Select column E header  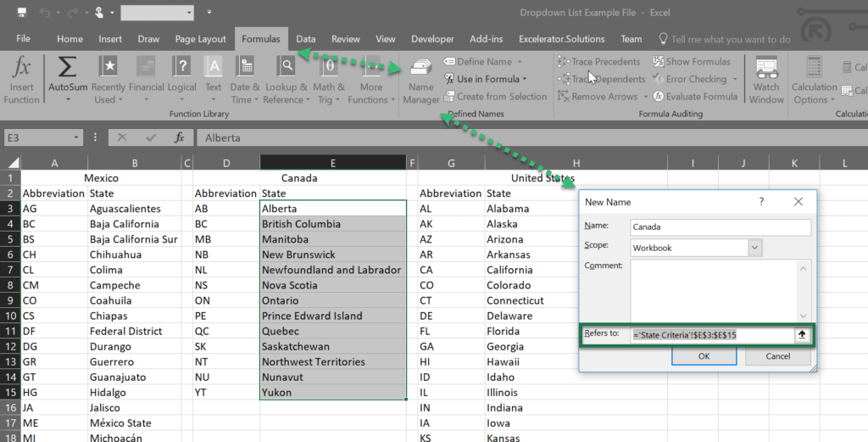(x=332, y=163)
